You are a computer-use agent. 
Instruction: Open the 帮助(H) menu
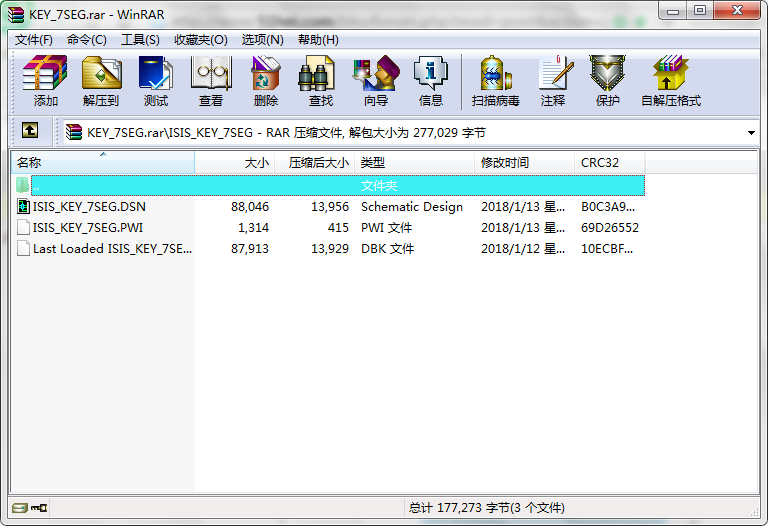pos(318,40)
